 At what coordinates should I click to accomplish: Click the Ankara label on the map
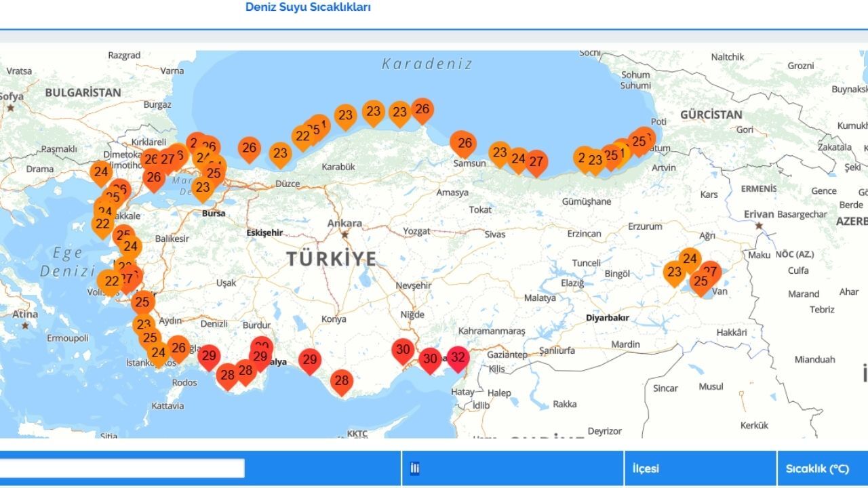click(x=344, y=223)
